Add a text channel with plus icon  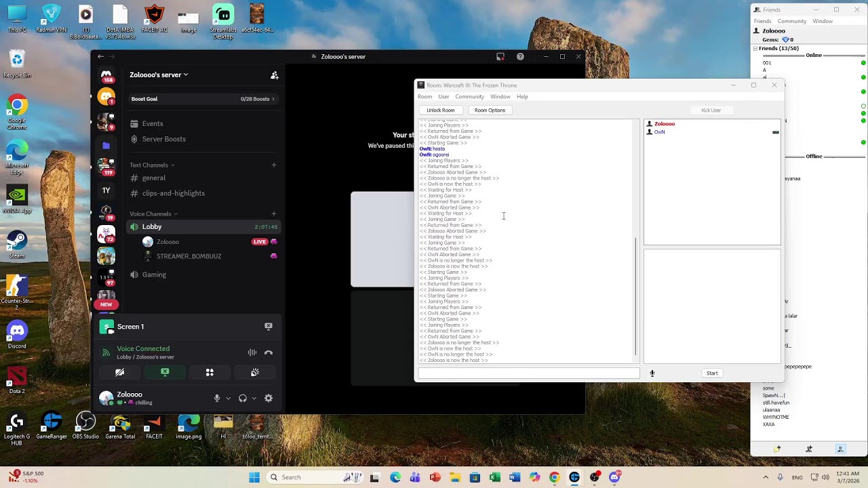[274, 165]
